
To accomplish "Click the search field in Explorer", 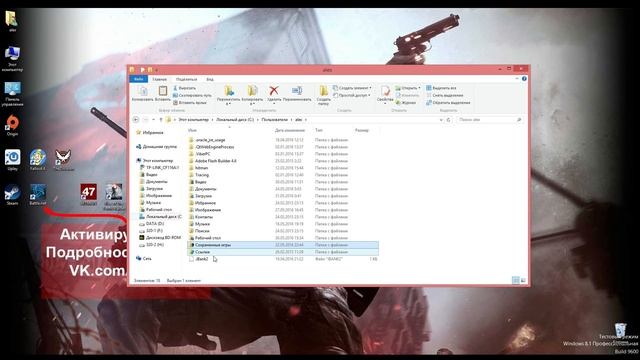I will click(x=489, y=120).
